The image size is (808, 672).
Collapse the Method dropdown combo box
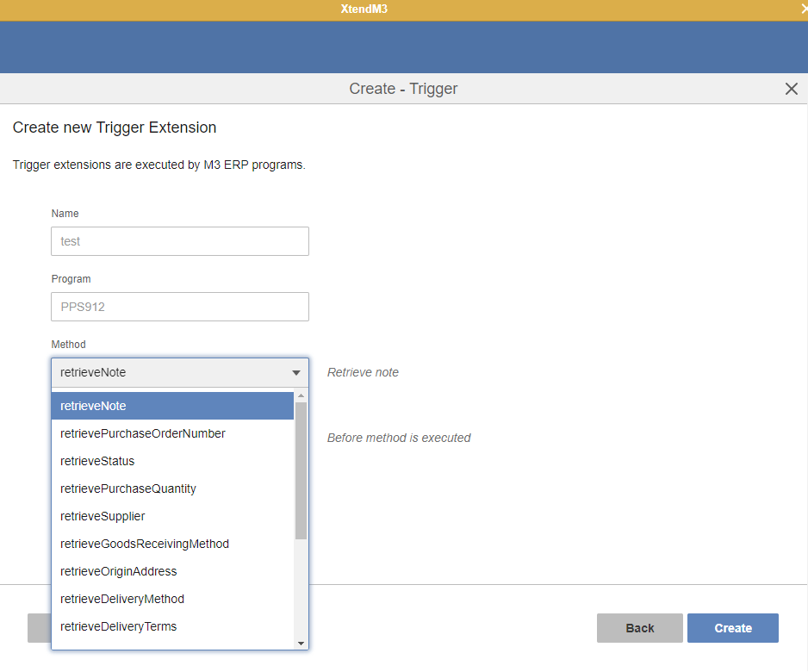295,373
